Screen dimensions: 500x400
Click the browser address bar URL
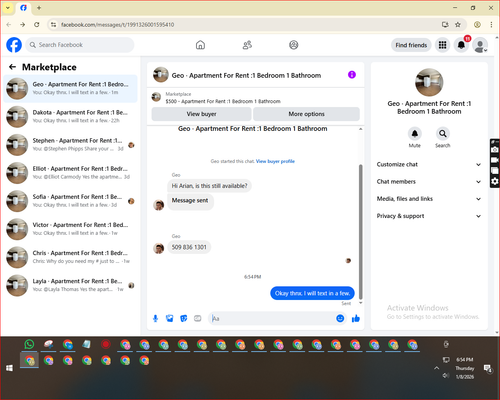[117, 25]
